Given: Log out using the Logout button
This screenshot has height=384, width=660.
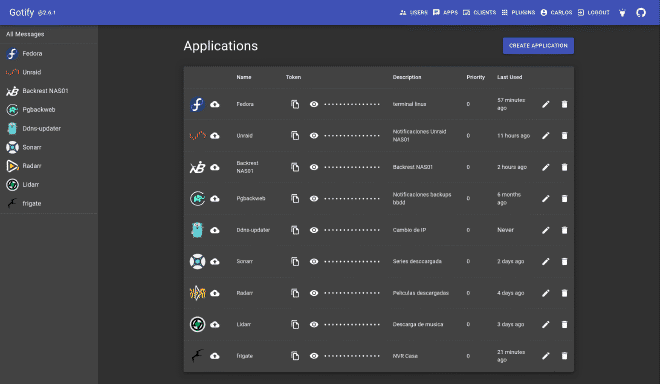Looking at the screenshot, I should pos(593,13).
